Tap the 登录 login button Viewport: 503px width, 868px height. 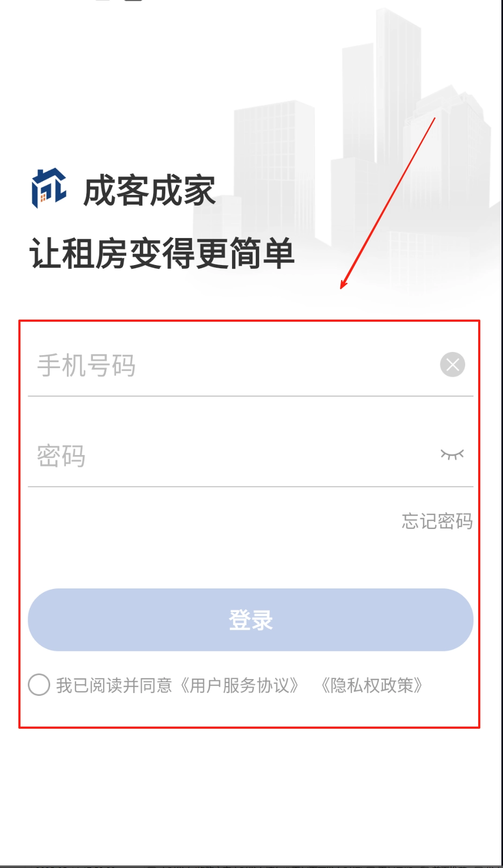click(250, 620)
